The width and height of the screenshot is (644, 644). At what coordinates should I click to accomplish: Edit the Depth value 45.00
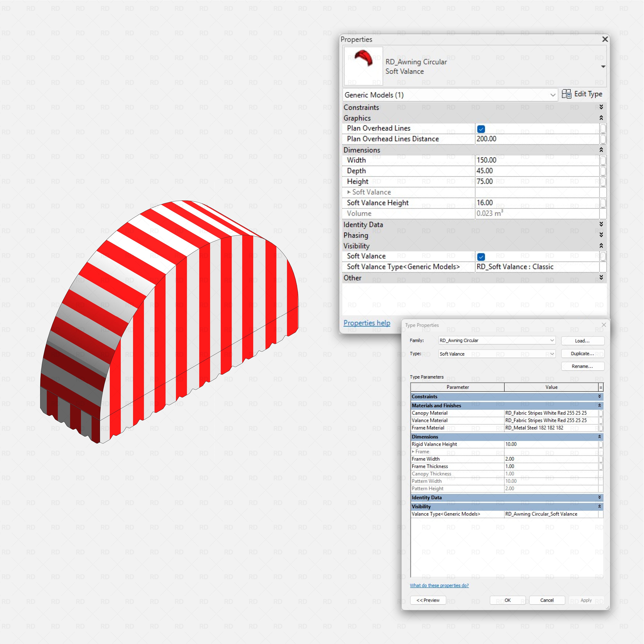537,171
